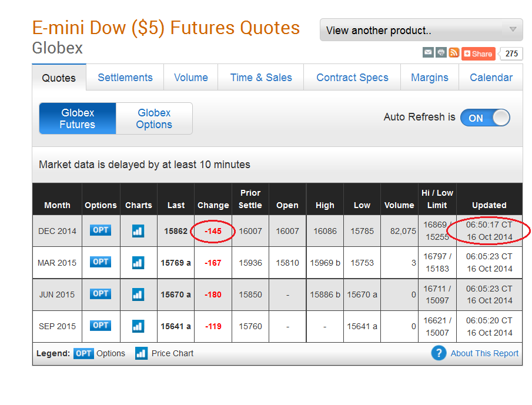The width and height of the screenshot is (532, 405).
Task: Click the volume value 82,075
Action: pos(403,231)
